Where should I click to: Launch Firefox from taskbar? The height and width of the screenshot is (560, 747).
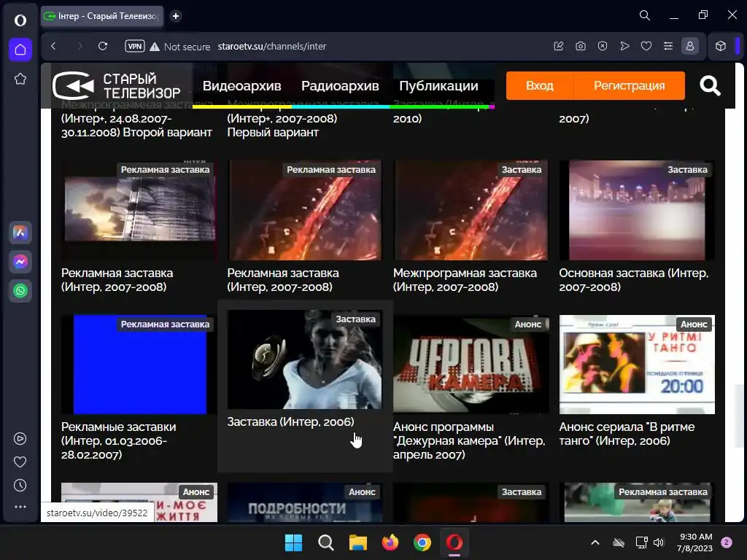tap(390, 542)
